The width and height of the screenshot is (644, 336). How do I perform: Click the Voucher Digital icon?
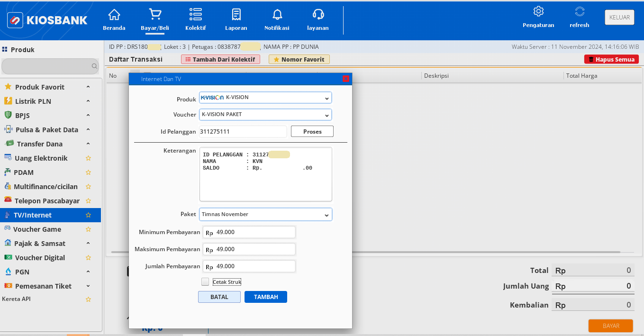click(x=8, y=257)
